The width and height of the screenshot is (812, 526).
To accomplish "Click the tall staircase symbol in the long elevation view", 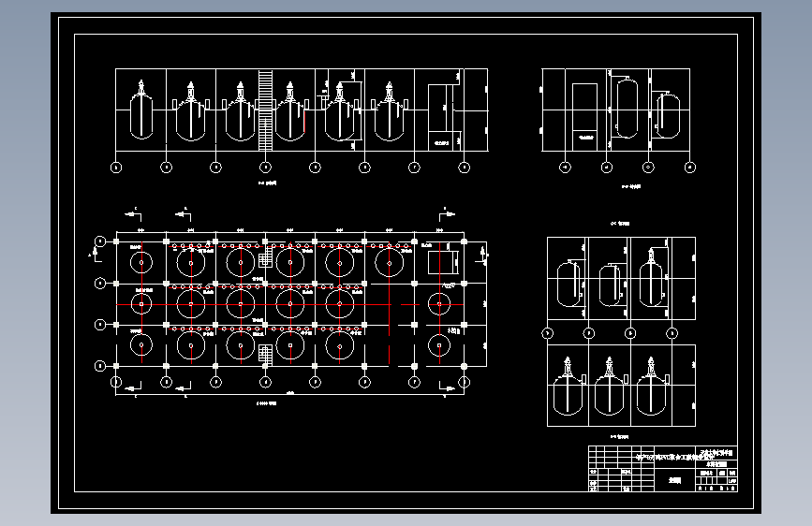I will (265, 110).
